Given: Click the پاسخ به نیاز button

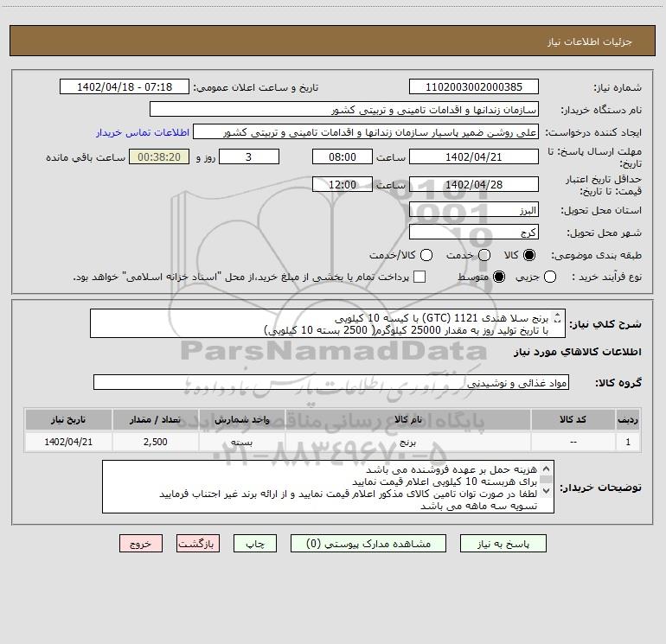Looking at the screenshot, I should (x=503, y=544).
